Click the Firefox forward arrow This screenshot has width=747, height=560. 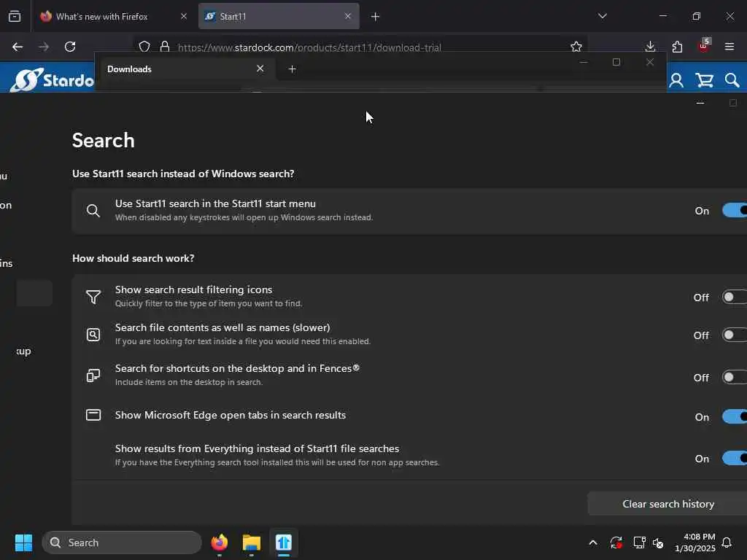pyautogui.click(x=44, y=47)
